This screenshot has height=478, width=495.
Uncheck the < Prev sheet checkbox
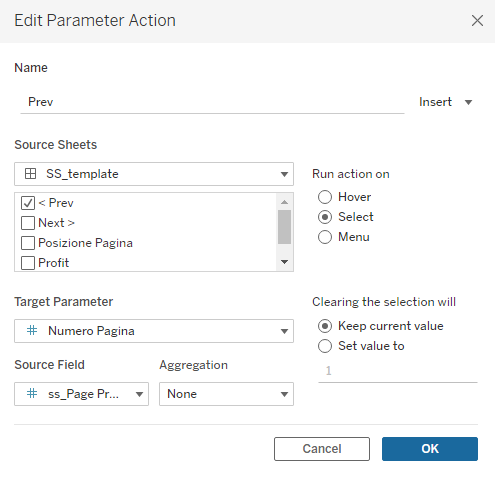point(28,203)
